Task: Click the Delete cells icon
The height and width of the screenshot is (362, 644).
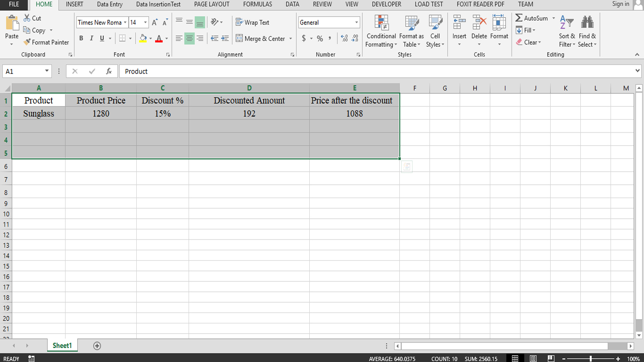Action: pyautogui.click(x=479, y=23)
